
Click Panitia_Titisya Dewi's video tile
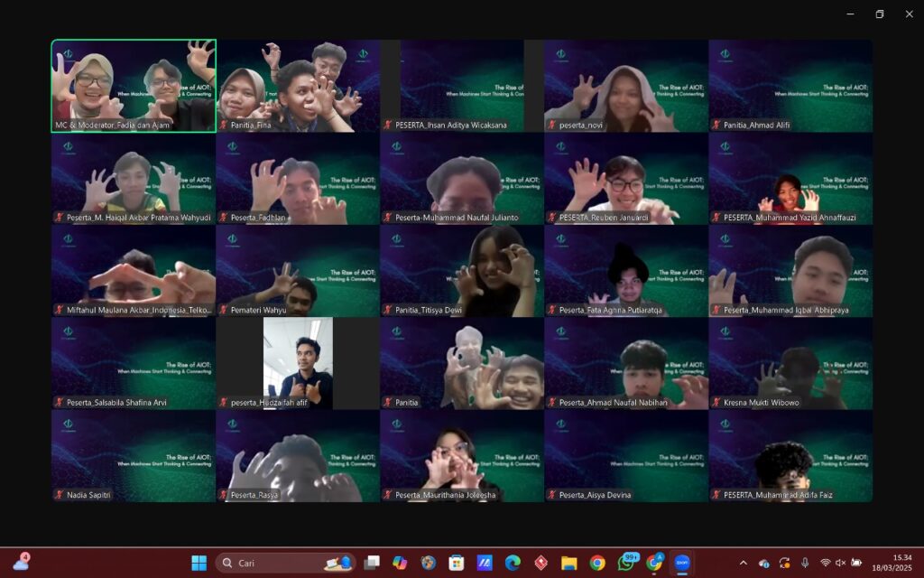[461, 271]
